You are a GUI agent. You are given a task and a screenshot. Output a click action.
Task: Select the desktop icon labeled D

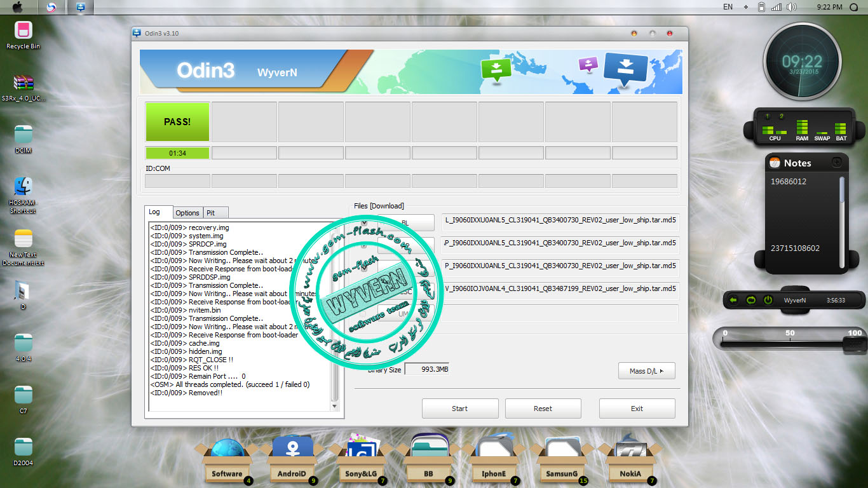coord(23,295)
